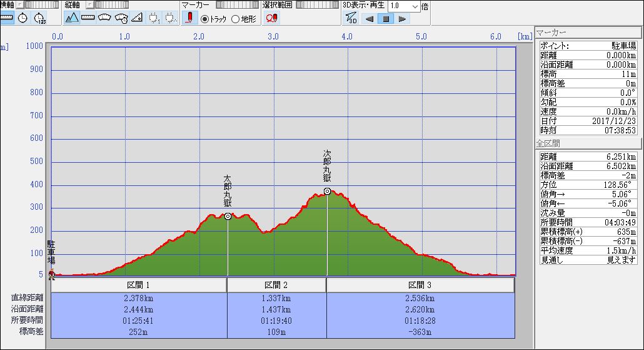
Task: Open the 3D view icon
Action: tap(351, 18)
